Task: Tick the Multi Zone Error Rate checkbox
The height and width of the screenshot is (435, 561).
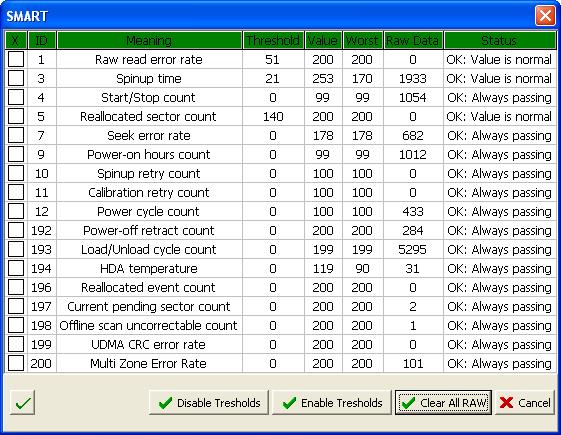Action: point(16,363)
